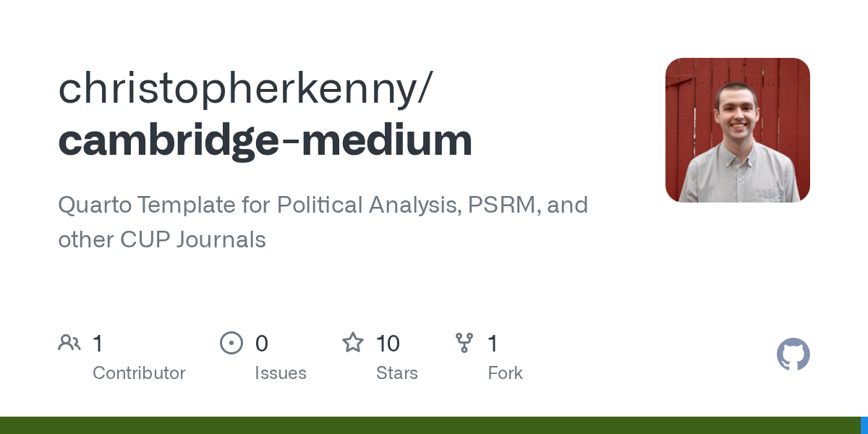Select the Stars label
Image resolution: width=868 pixels, height=434 pixels.
click(397, 373)
